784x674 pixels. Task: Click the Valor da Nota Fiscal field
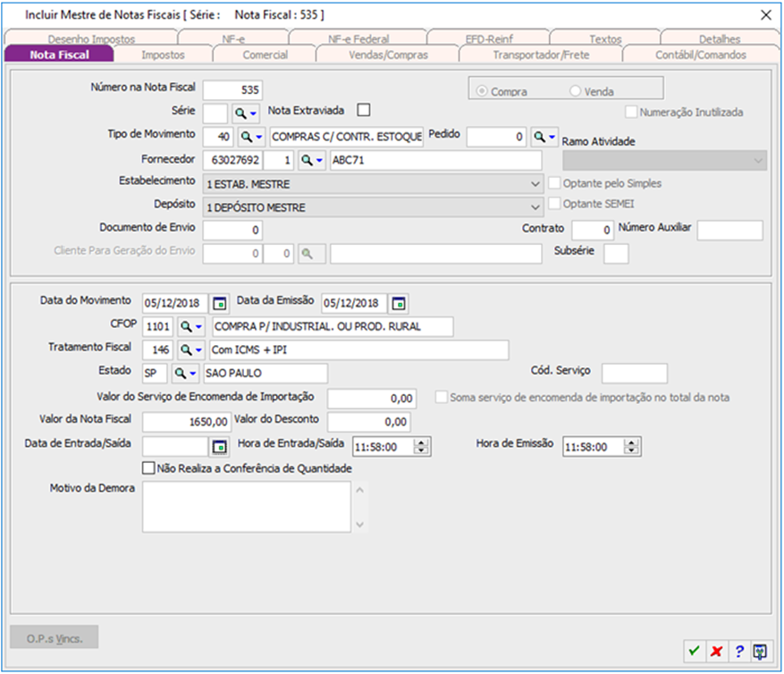(x=186, y=422)
